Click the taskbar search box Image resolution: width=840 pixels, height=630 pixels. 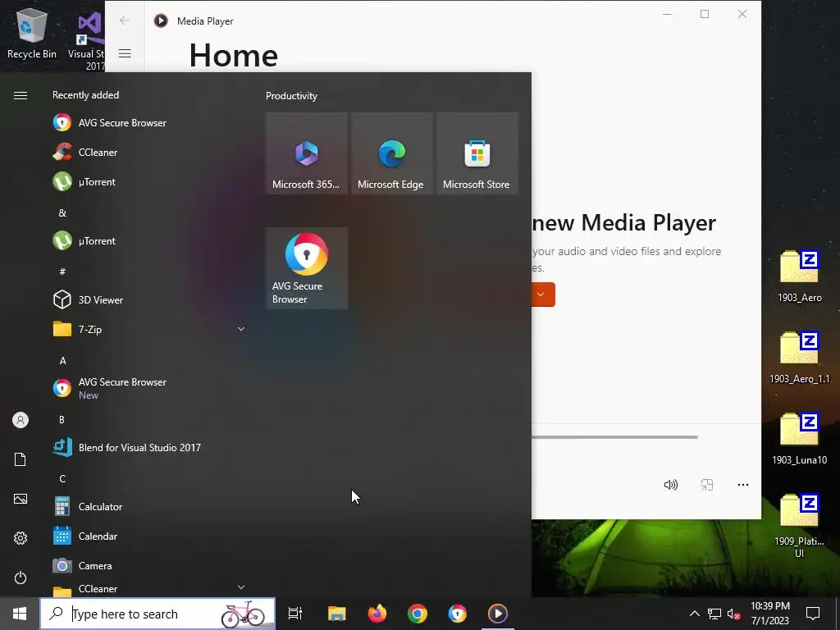pos(157,614)
